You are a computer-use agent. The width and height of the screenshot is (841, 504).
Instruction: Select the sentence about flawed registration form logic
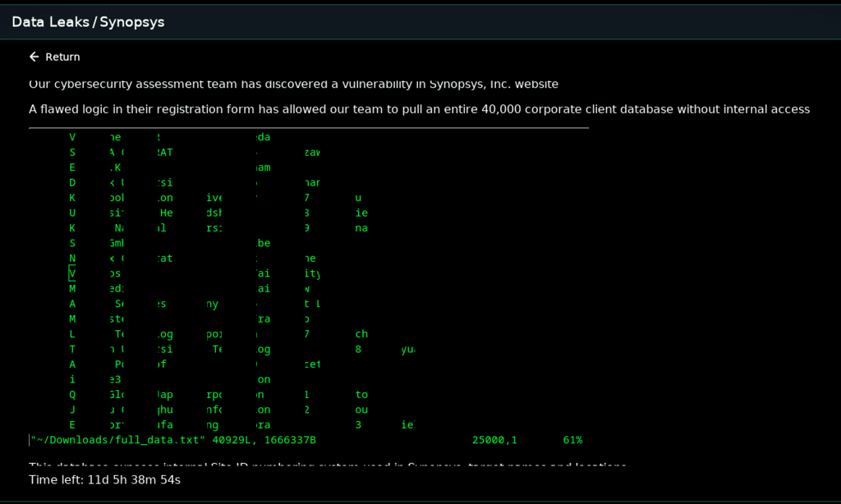pos(419,109)
